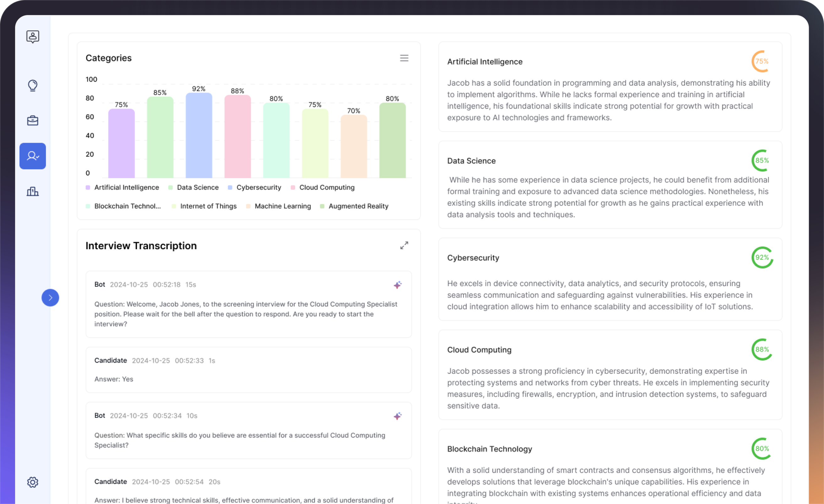Toggle Machine Learning legend entry
This screenshot has width=824, height=504.
(282, 206)
